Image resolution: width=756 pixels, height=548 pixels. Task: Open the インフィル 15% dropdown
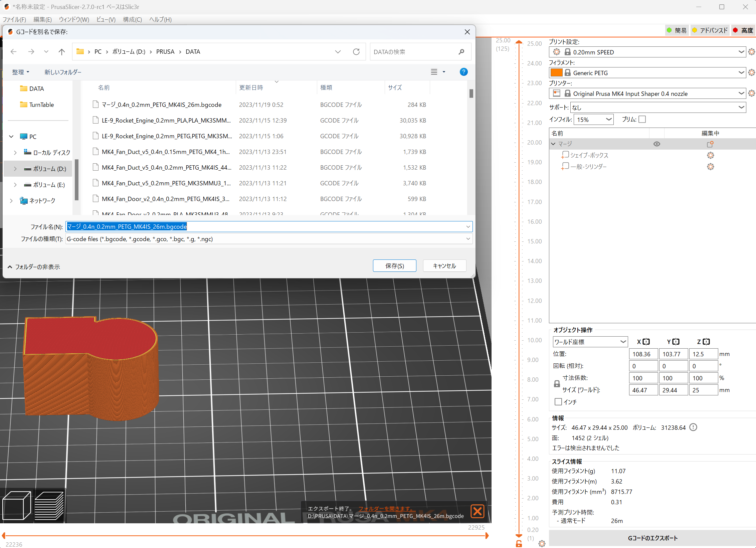coord(593,120)
